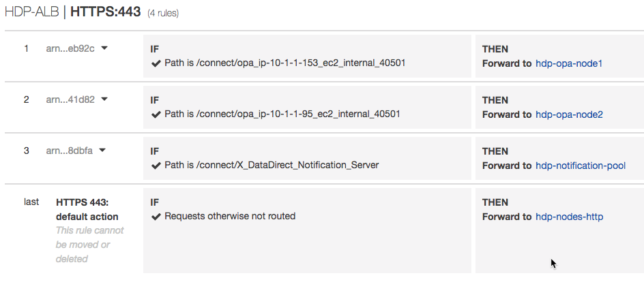The image size is (644, 282).
Task: Click the hdp-nodes-http forward link
Action: point(569,217)
